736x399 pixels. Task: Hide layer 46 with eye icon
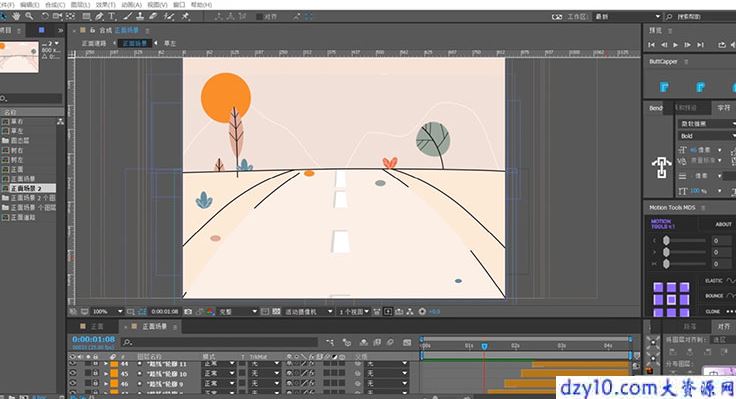[73, 384]
